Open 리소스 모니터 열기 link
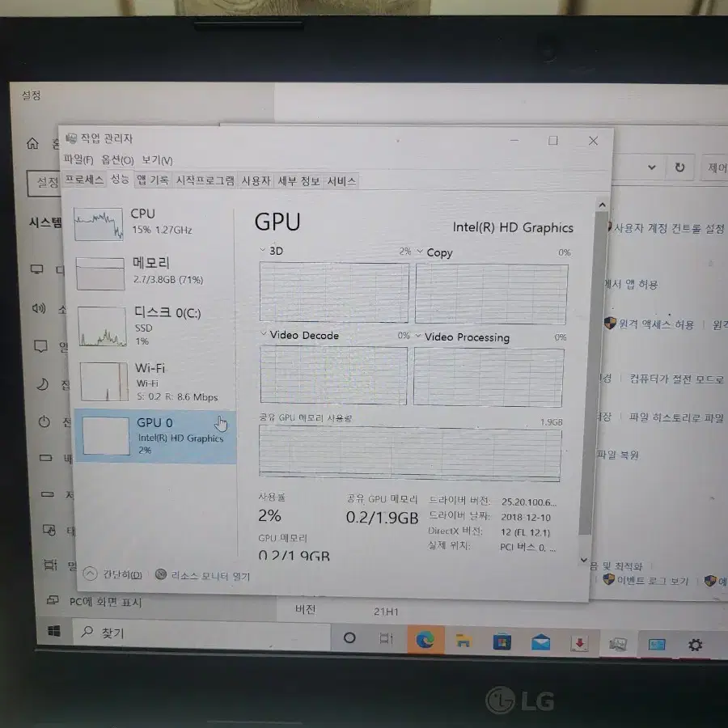Screen dimensions: 728x728 [210, 576]
